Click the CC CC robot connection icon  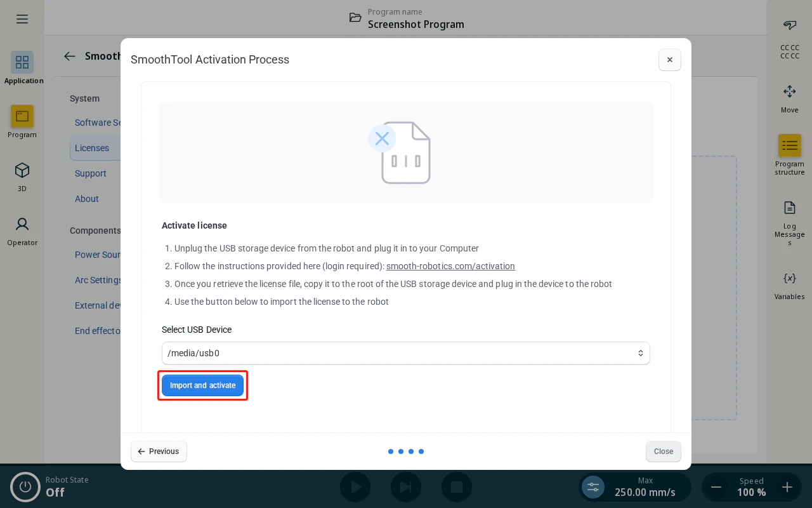point(790,25)
